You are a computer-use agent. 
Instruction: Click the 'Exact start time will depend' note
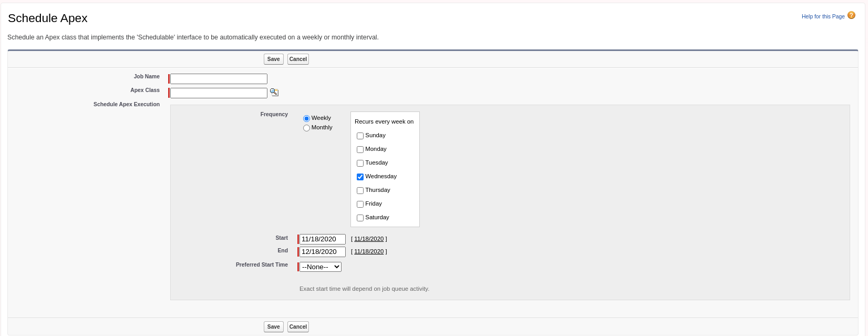point(364,289)
